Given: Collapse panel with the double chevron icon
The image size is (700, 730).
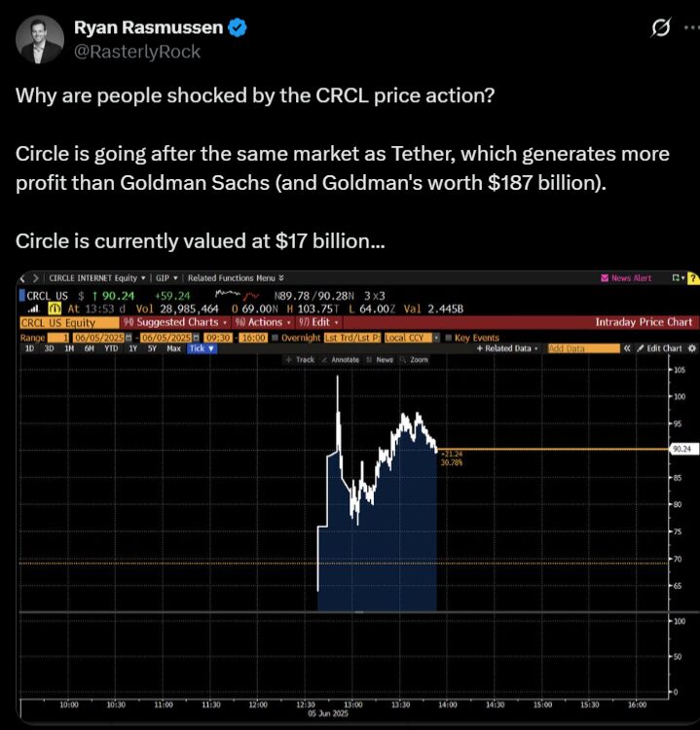Looking at the screenshot, I should [628, 347].
